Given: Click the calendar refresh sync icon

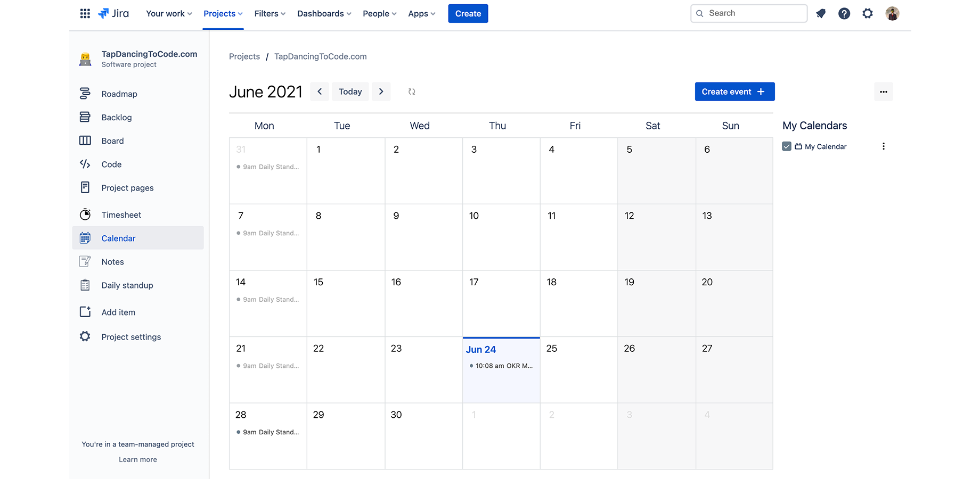Looking at the screenshot, I should (412, 92).
